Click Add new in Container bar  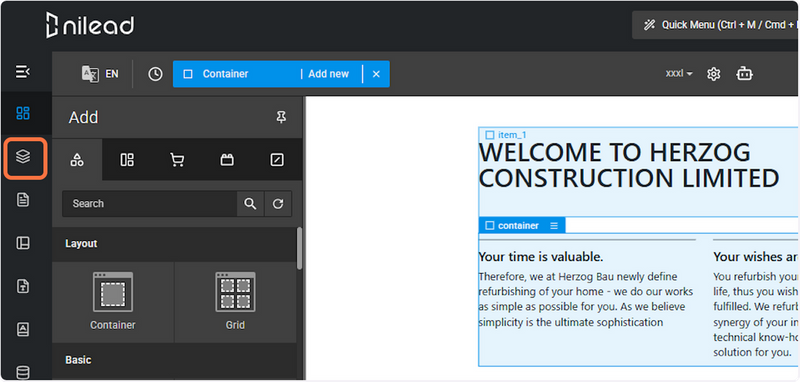pos(329,74)
